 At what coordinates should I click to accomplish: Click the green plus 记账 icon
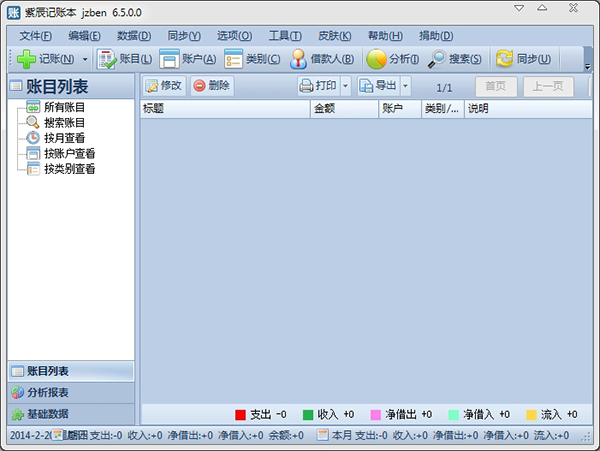(x=26, y=59)
